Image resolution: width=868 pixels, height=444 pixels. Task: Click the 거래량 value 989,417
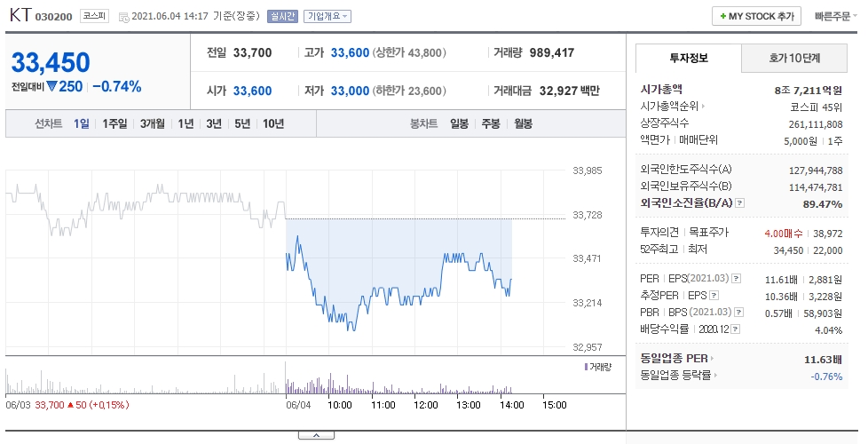click(x=552, y=53)
